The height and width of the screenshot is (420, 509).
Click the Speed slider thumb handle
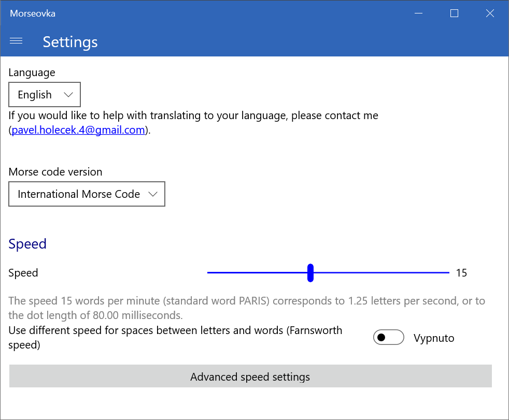pyautogui.click(x=310, y=272)
